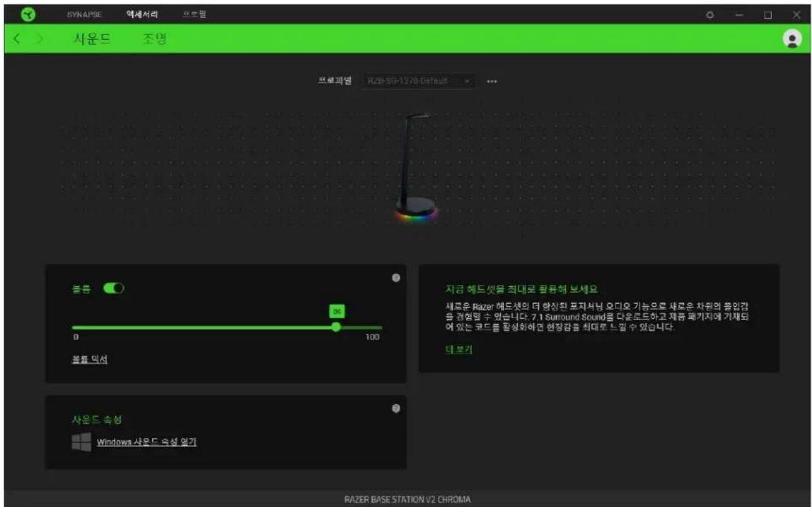
Task: Switch to the 액세서리 tab
Action: 142,14
